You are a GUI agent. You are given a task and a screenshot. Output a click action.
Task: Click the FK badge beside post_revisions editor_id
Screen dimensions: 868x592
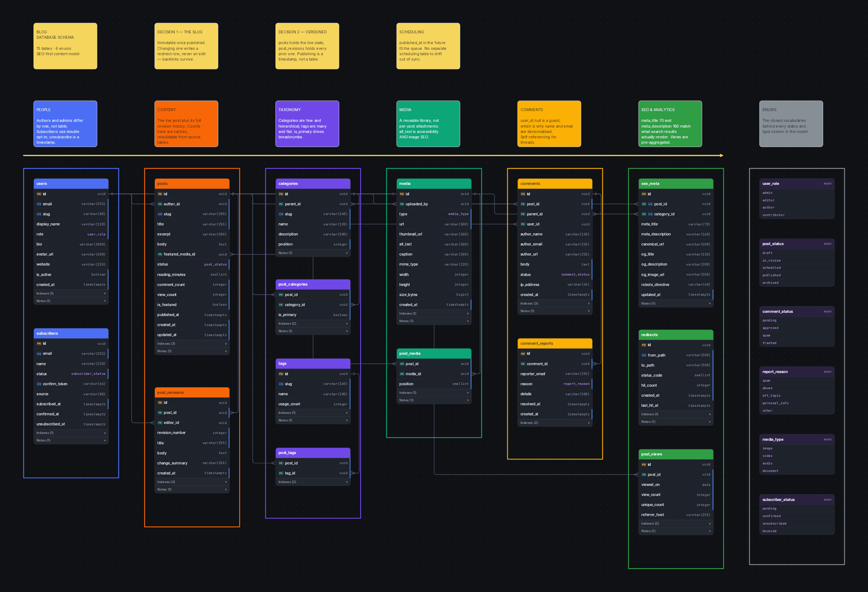(160, 423)
